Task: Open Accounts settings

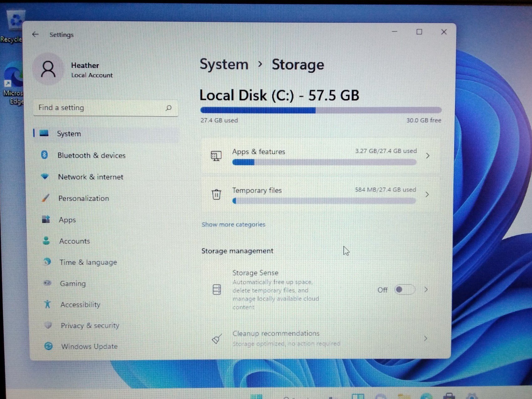Action: 106,241
